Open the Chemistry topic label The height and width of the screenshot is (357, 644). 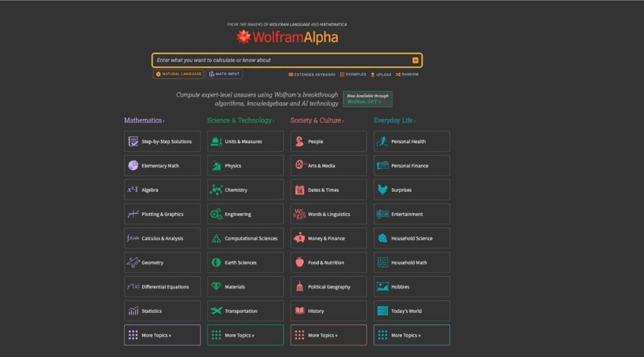pos(236,190)
